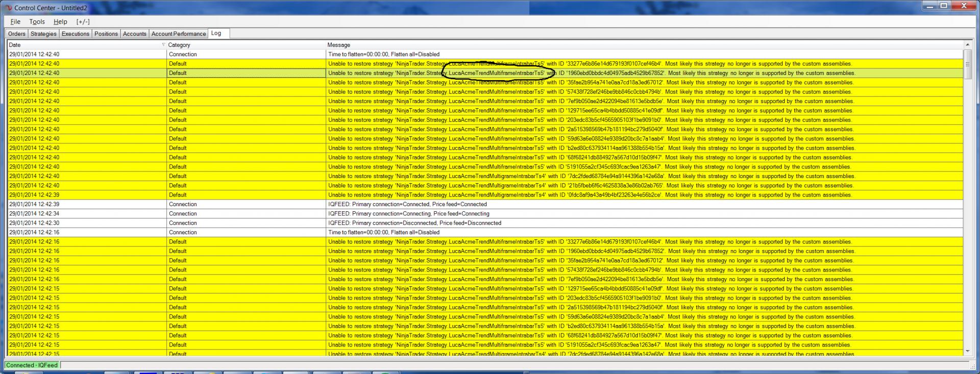The width and height of the screenshot is (980, 374).
Task: Select the 'IQFEED: Primary connection=Connecting' message
Action: click(644, 213)
